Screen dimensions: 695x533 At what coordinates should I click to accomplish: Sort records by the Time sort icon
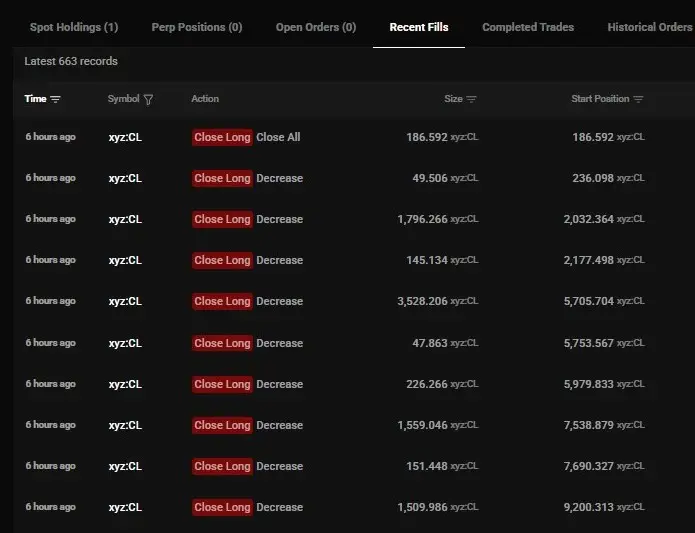point(55,99)
